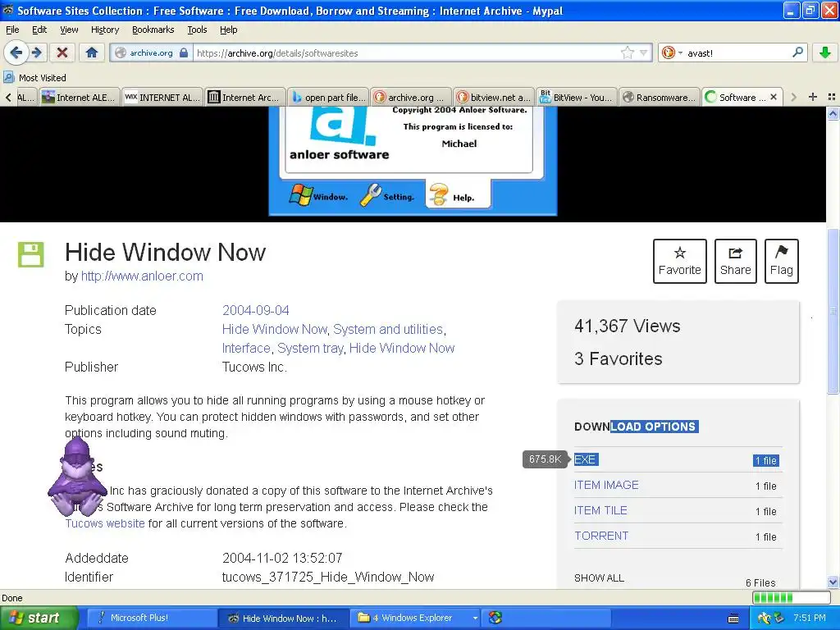The height and width of the screenshot is (630, 840).
Task: Click the Favorite star button
Action: (679, 261)
